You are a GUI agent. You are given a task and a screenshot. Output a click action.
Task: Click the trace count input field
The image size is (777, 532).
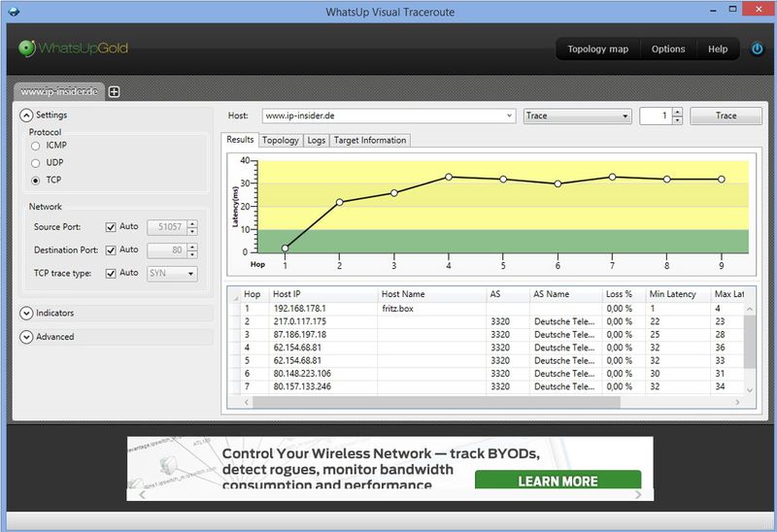[657, 116]
